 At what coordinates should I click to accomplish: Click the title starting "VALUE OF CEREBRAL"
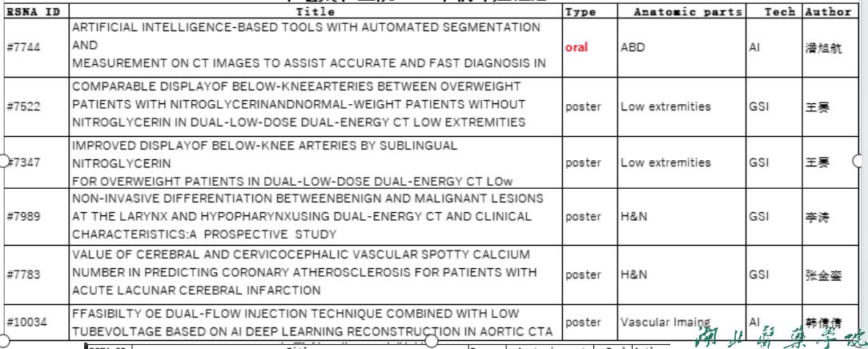coord(304,272)
